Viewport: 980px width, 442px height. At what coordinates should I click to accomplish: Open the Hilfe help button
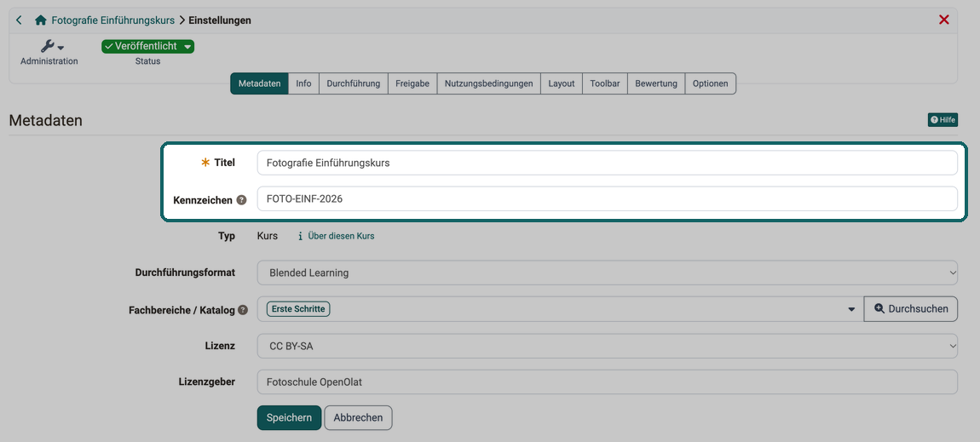click(x=943, y=120)
